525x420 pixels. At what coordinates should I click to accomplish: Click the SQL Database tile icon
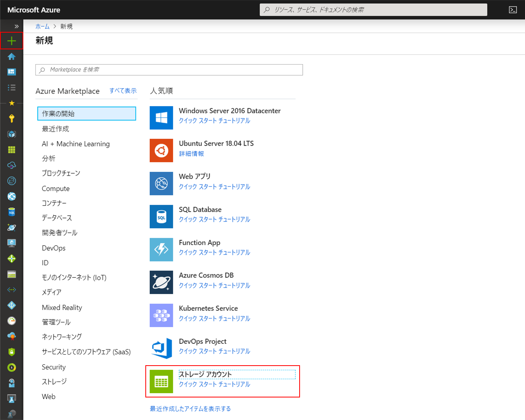[161, 216]
